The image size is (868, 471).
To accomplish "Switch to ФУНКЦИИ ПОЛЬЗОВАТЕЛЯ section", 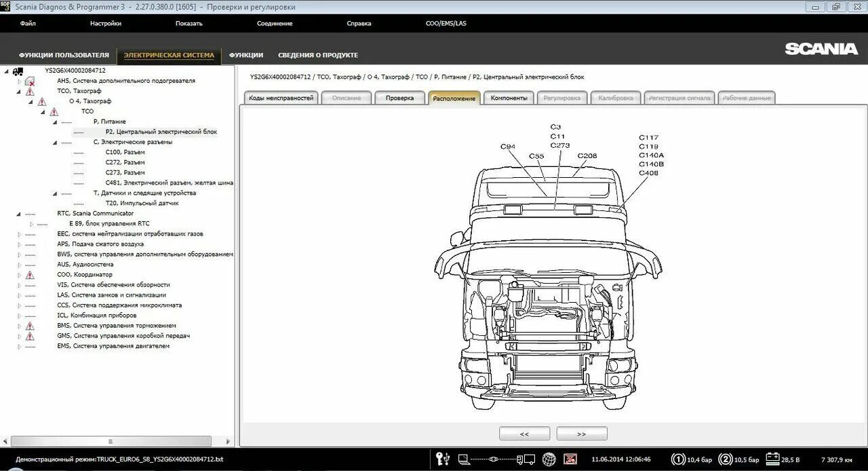I will point(64,55).
